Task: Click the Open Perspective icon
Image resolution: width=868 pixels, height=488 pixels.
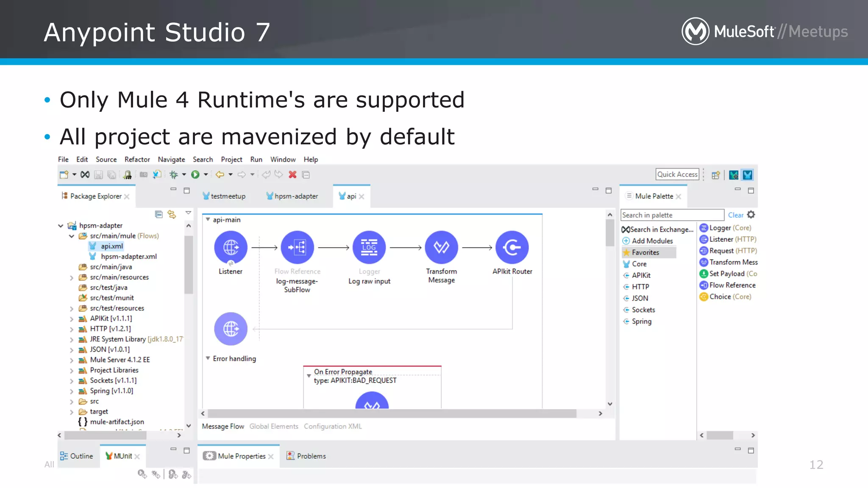Action: pos(716,175)
